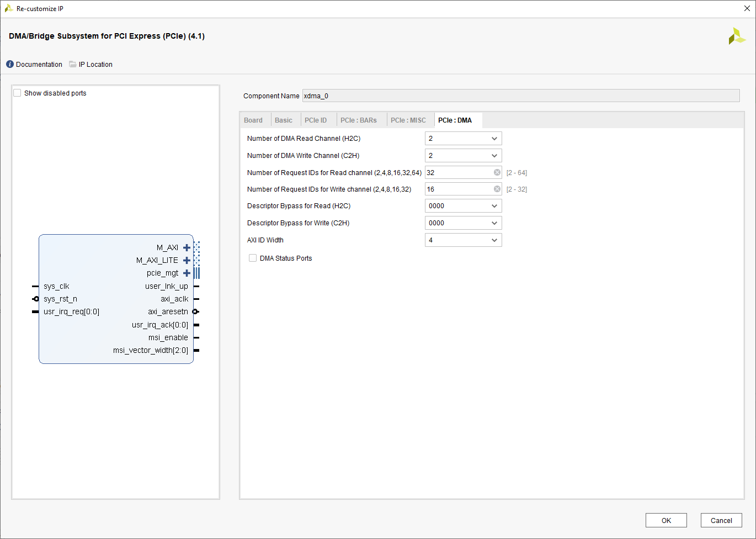Viewport: 756px width, 539px height.
Task: Switch to the PCIe : BARs tab
Action: tap(358, 120)
